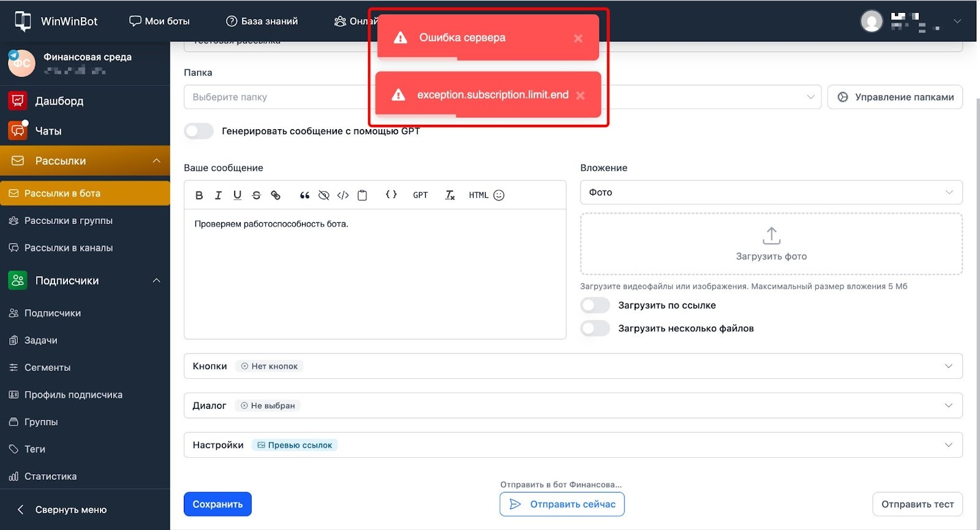
Task: Apply bold formatting in message editor
Action: (199, 195)
